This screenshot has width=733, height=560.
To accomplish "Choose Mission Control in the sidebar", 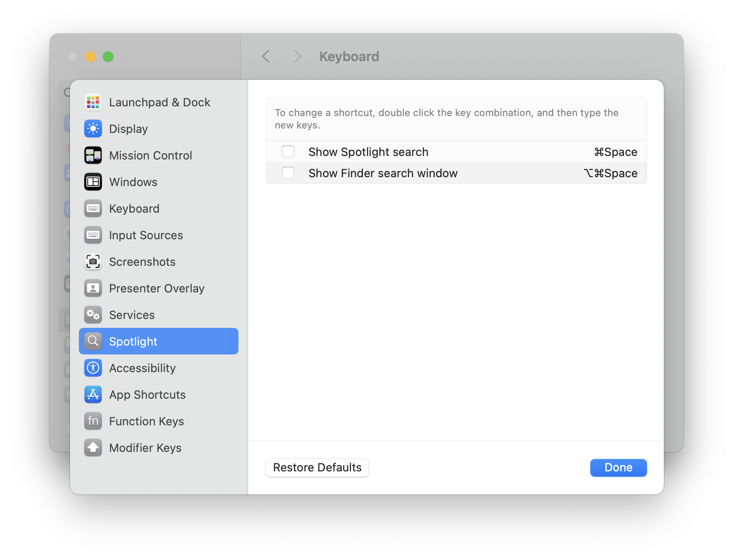I will tap(159, 156).
